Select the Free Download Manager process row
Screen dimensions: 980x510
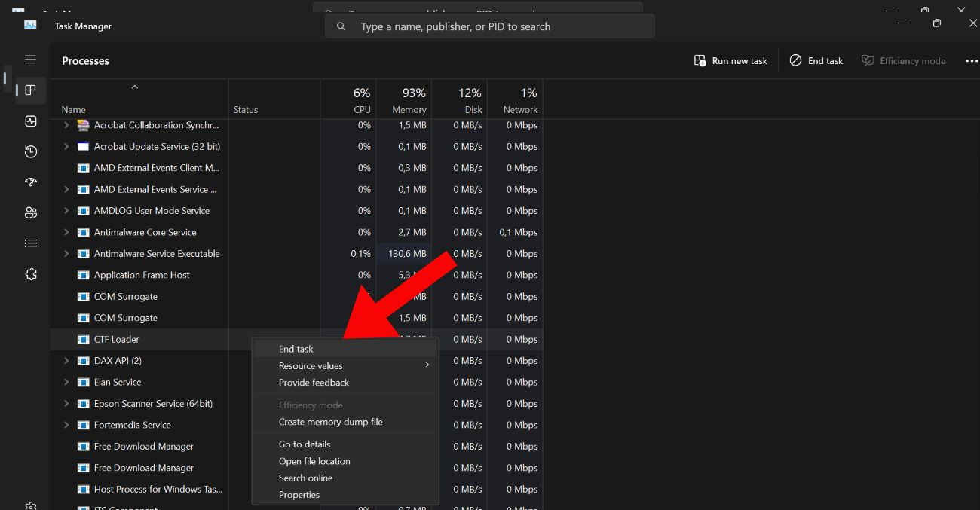coord(144,447)
